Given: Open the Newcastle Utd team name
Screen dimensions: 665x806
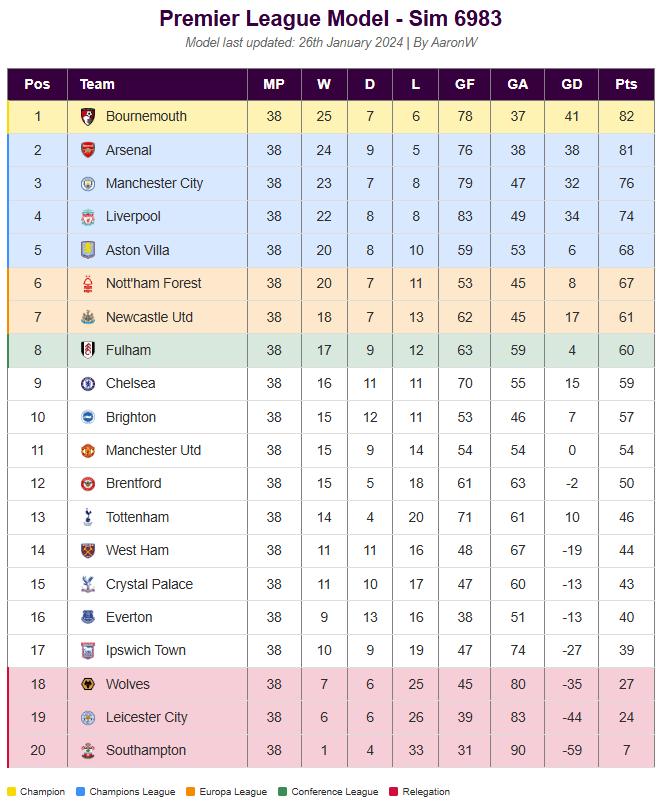Looking at the screenshot, I should (x=149, y=317).
